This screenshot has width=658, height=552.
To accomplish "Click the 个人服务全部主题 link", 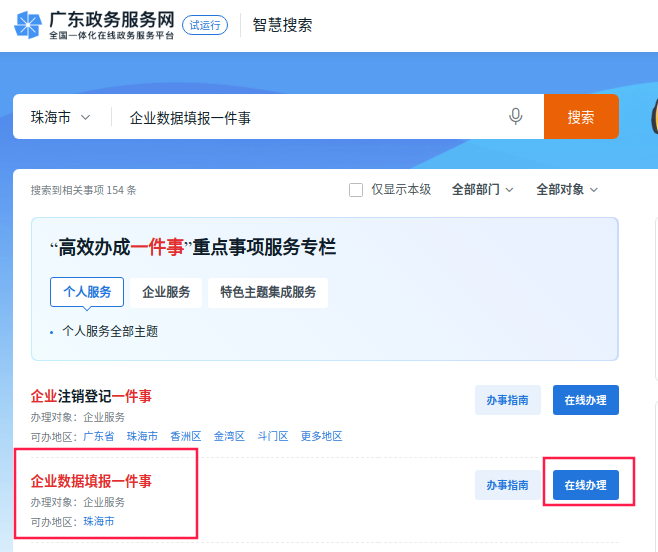I will [x=110, y=331].
